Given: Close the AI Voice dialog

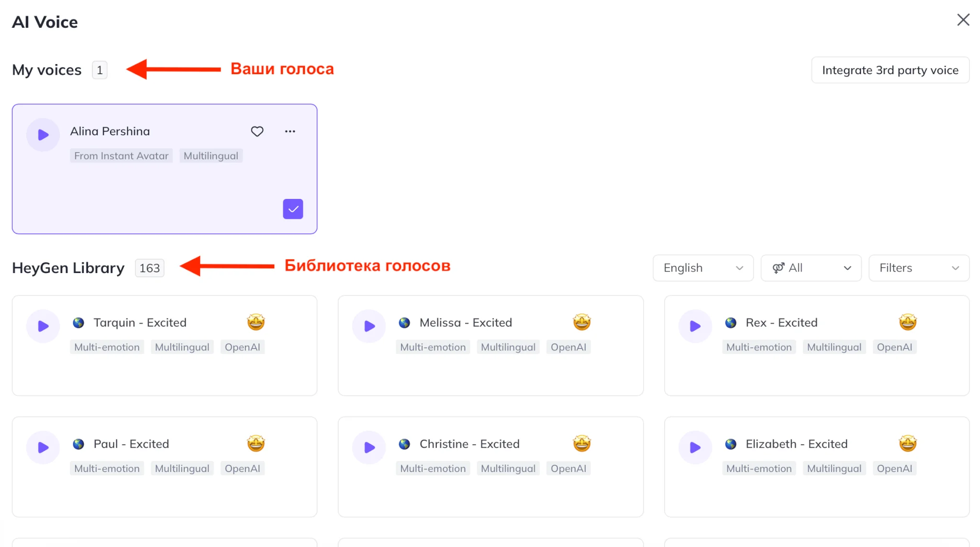Looking at the screenshot, I should (x=963, y=20).
